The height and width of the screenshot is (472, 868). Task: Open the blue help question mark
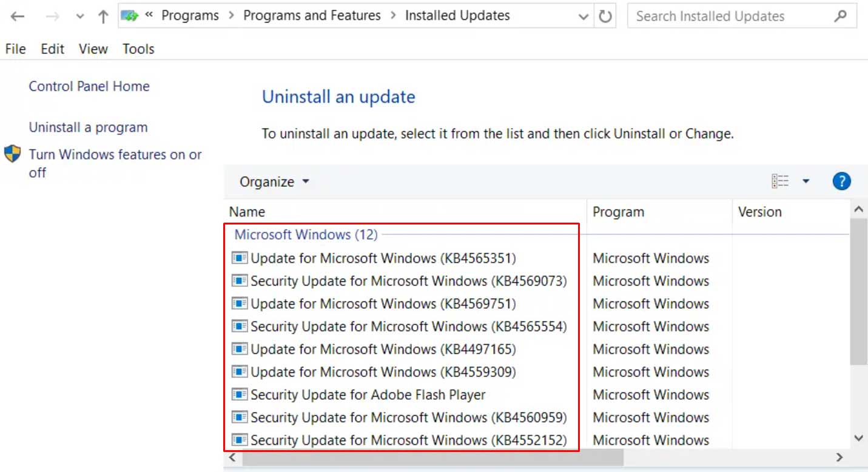coord(841,181)
